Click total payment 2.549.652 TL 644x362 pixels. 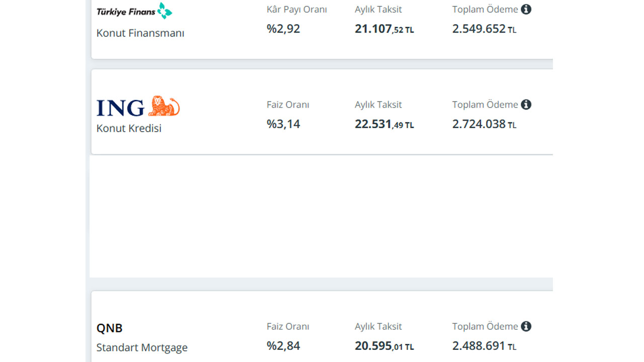(484, 29)
